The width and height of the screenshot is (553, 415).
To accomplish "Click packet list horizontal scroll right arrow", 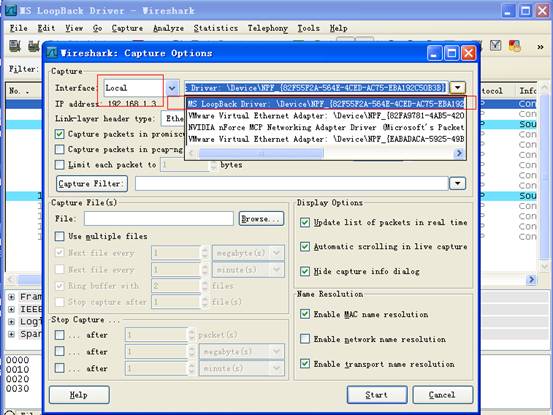I will click(x=531, y=280).
